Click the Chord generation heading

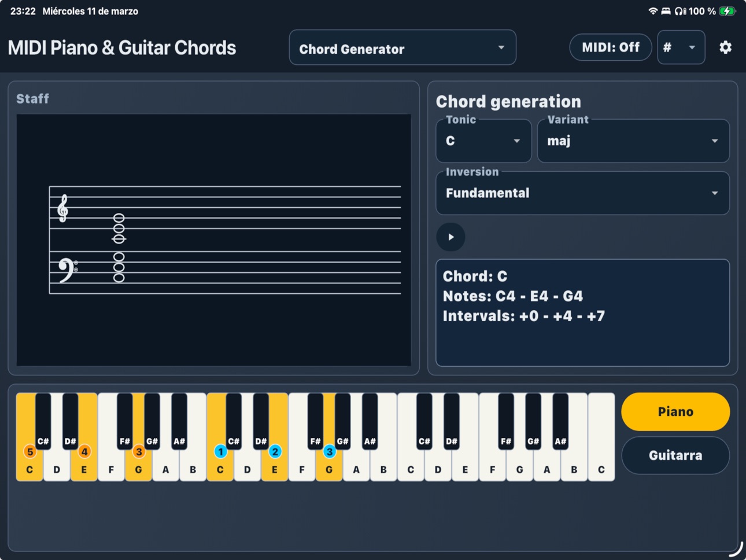point(508,101)
